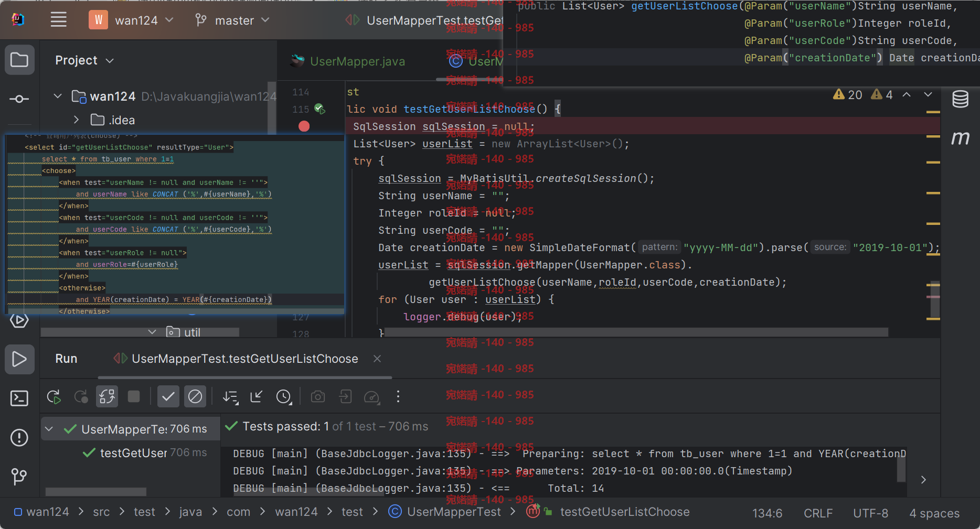Open the Services tool window icon

pos(19,320)
